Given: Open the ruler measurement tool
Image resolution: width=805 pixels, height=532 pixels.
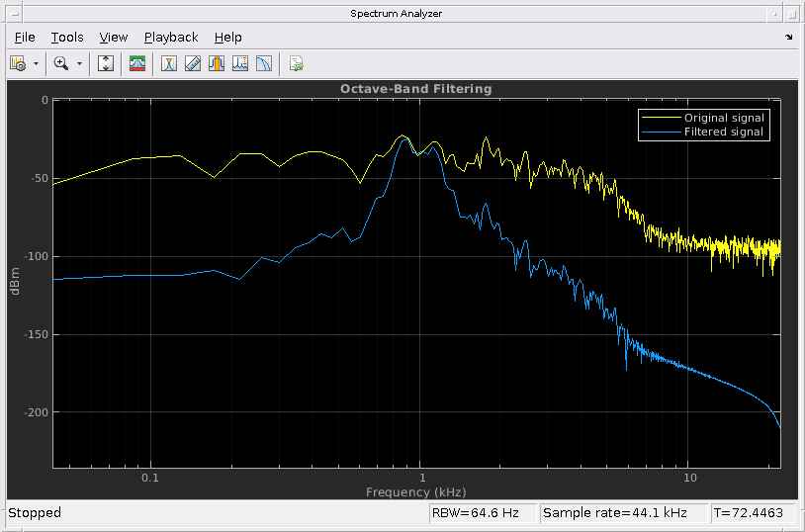Looking at the screenshot, I should [193, 63].
